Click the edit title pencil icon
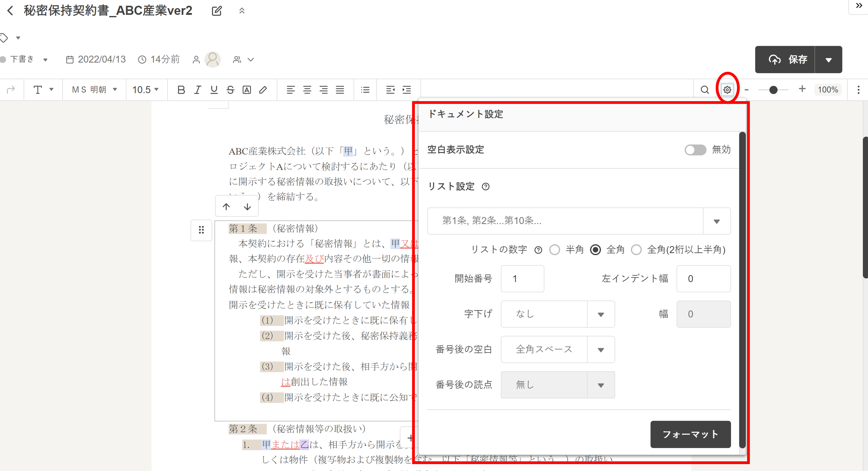 [217, 11]
